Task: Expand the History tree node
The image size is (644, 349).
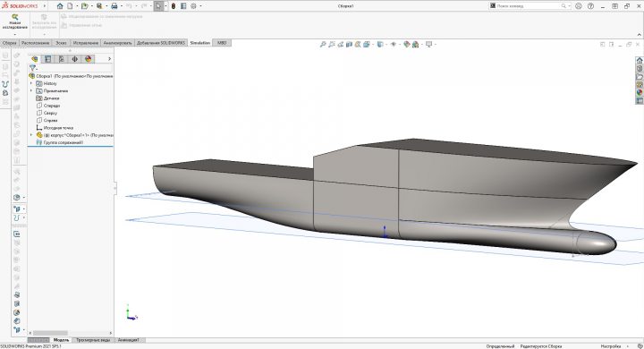Action: (31, 83)
